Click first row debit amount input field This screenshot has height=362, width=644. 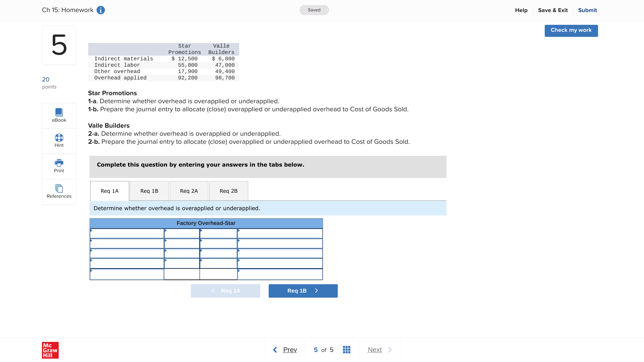182,234
